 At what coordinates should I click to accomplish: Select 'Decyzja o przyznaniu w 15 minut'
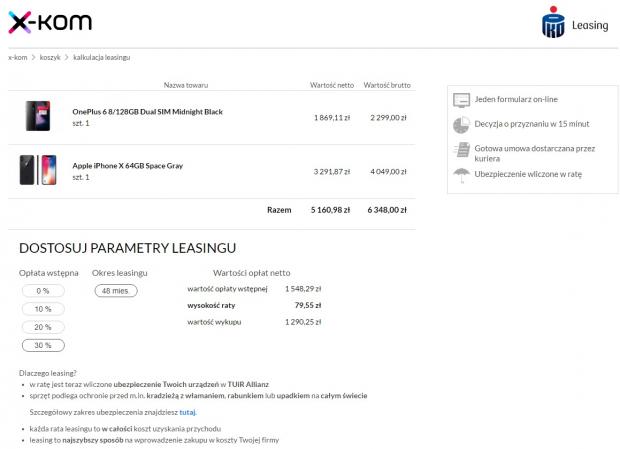coord(532,124)
